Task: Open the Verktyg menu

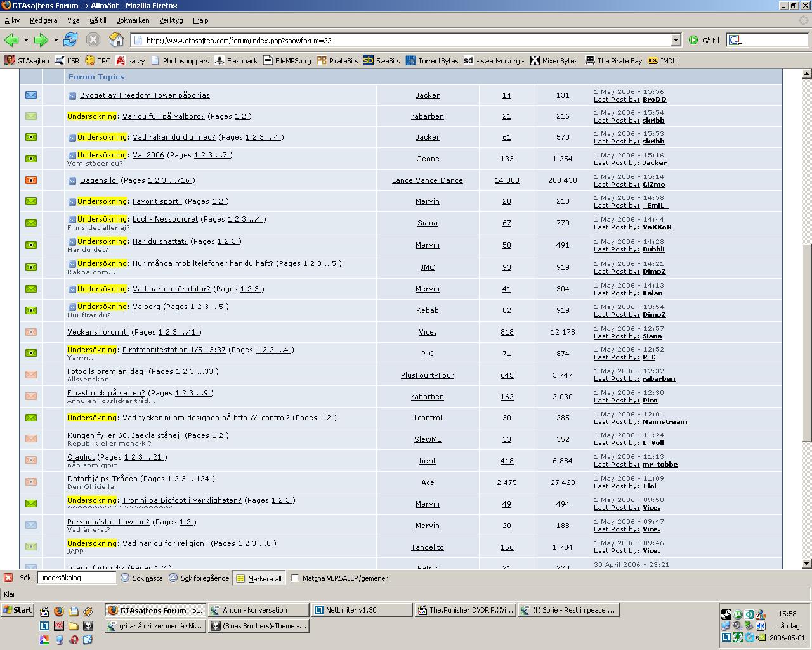Action: (x=171, y=20)
